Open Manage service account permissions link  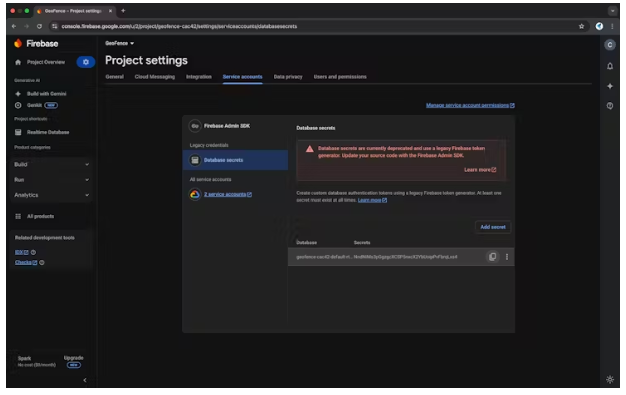470,105
